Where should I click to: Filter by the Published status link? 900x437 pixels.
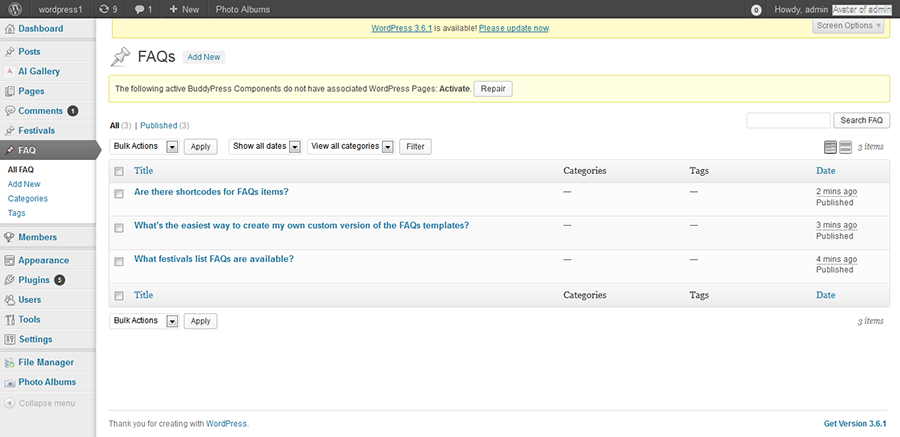[x=159, y=126]
